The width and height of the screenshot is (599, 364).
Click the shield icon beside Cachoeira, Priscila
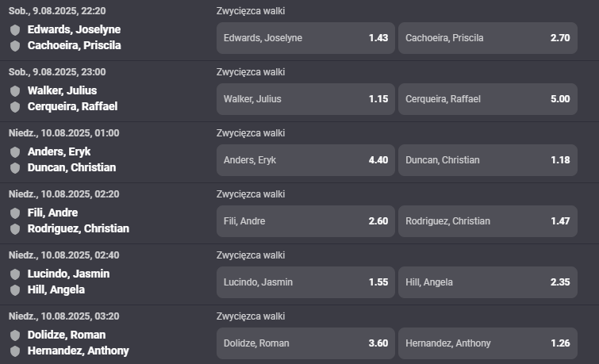pos(15,46)
